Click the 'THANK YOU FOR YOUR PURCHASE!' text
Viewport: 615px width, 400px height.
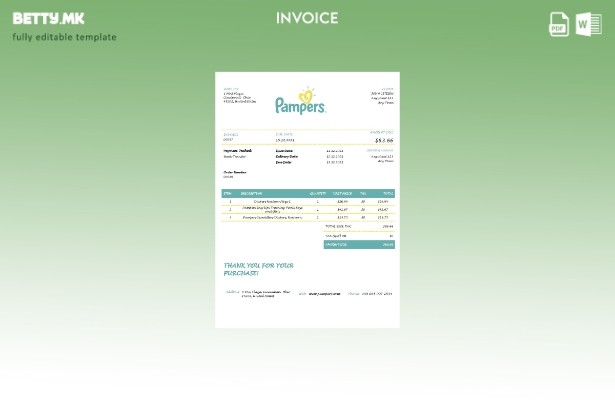click(x=258, y=269)
